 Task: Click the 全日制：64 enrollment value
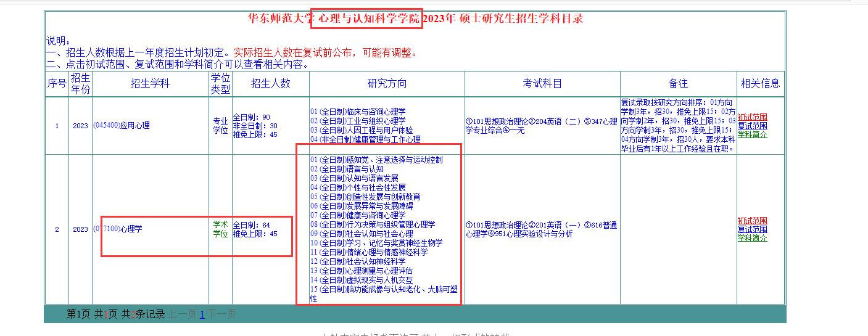251,225
